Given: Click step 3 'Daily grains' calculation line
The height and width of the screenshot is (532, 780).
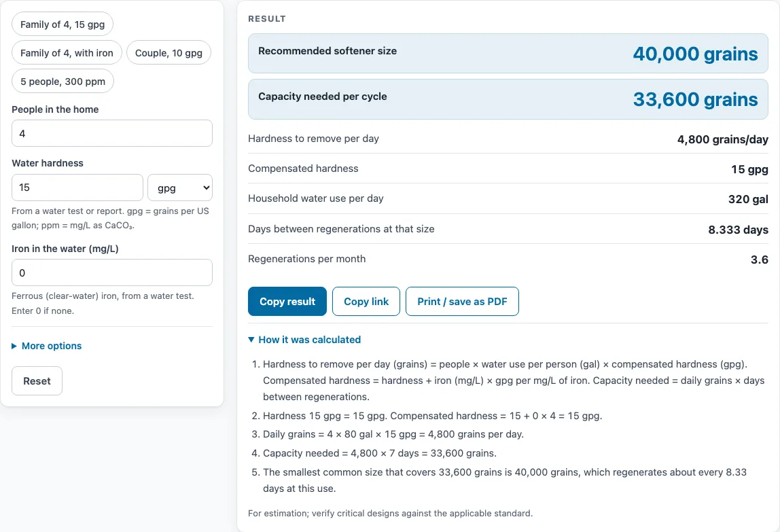Looking at the screenshot, I should click(393, 434).
